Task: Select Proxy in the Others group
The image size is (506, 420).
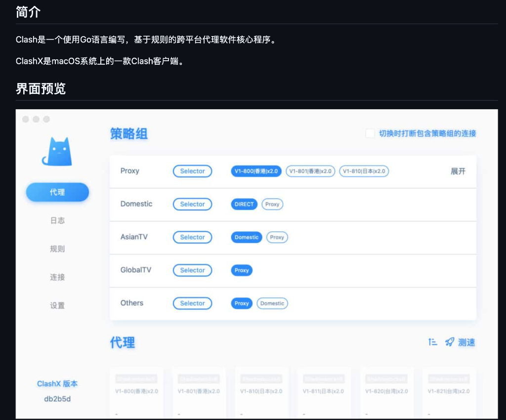Action: [x=242, y=303]
